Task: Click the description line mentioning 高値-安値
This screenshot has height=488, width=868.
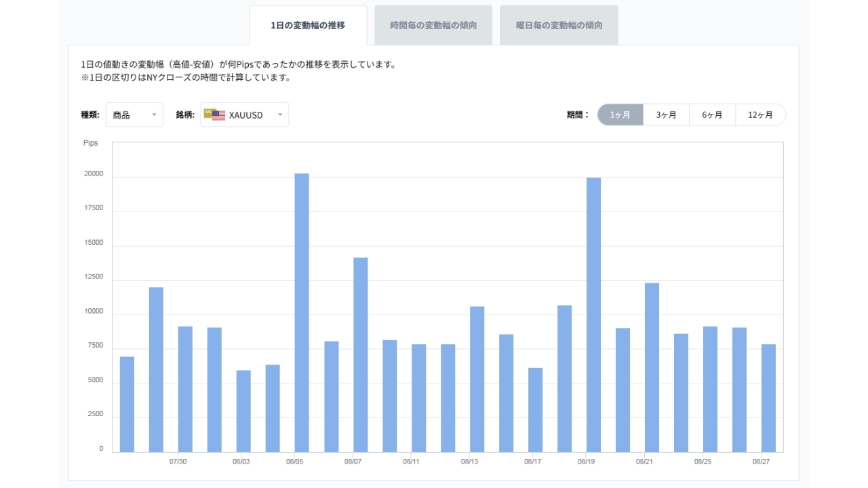Action: coord(238,64)
